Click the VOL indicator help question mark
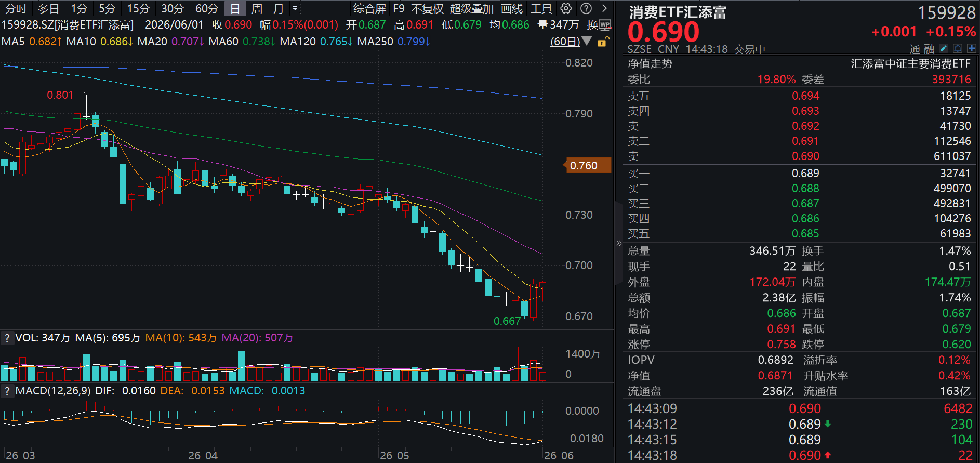Viewport: 980px width, 463px height. coord(7,338)
